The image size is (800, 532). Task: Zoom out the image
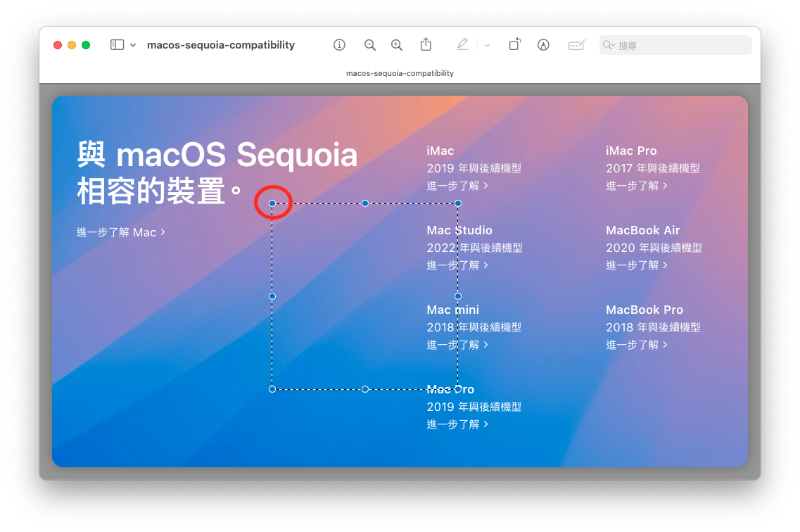(370, 45)
